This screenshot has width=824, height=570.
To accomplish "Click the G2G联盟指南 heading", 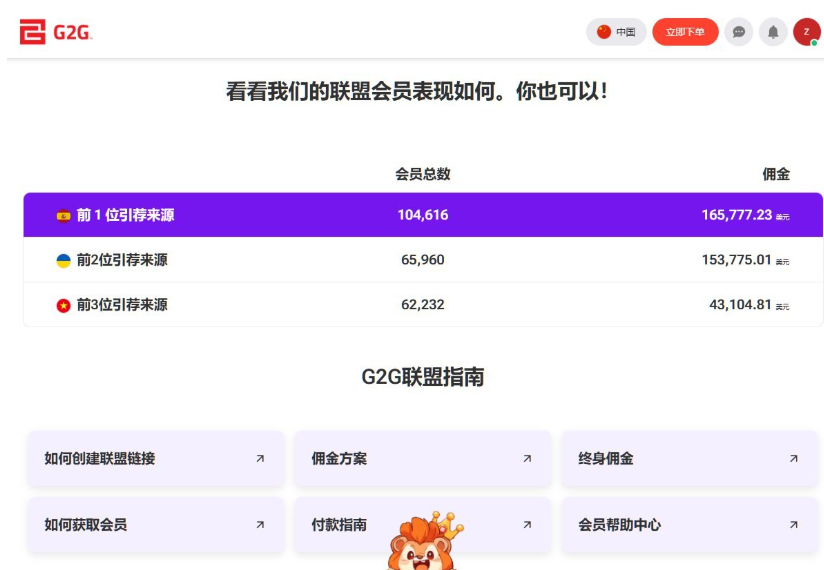I will click(423, 377).
